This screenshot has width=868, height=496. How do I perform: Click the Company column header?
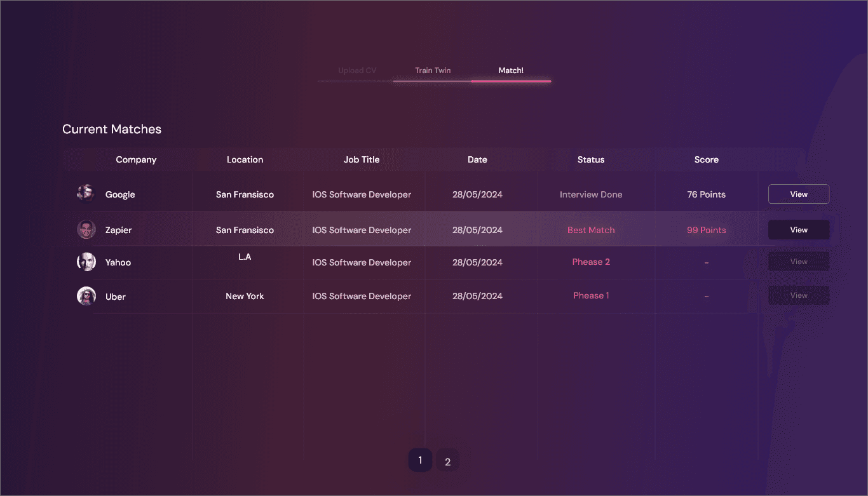coord(136,159)
